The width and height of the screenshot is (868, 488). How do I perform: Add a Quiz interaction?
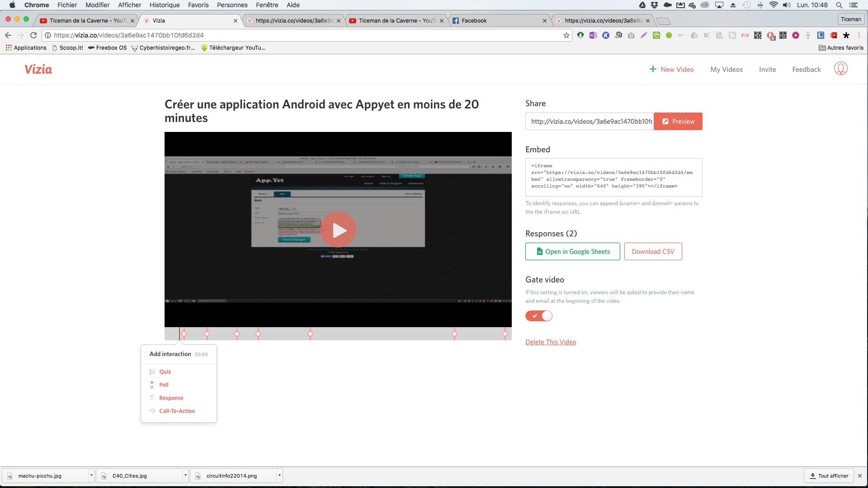coord(165,372)
